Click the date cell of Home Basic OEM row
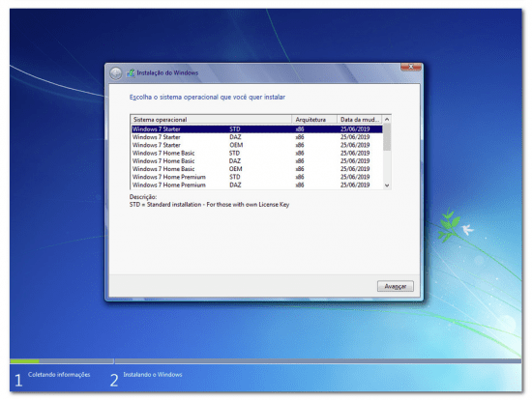Screen dimensions: 532x400 click(355, 169)
